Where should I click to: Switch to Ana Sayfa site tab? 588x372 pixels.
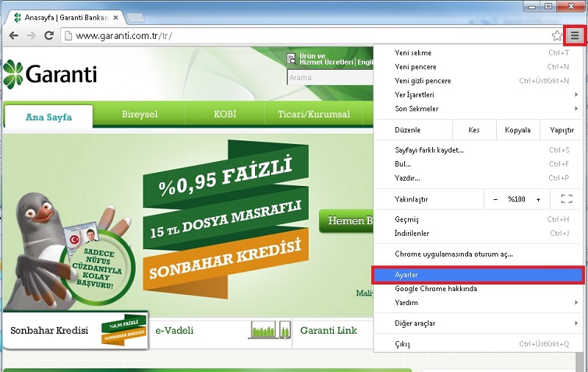49,117
